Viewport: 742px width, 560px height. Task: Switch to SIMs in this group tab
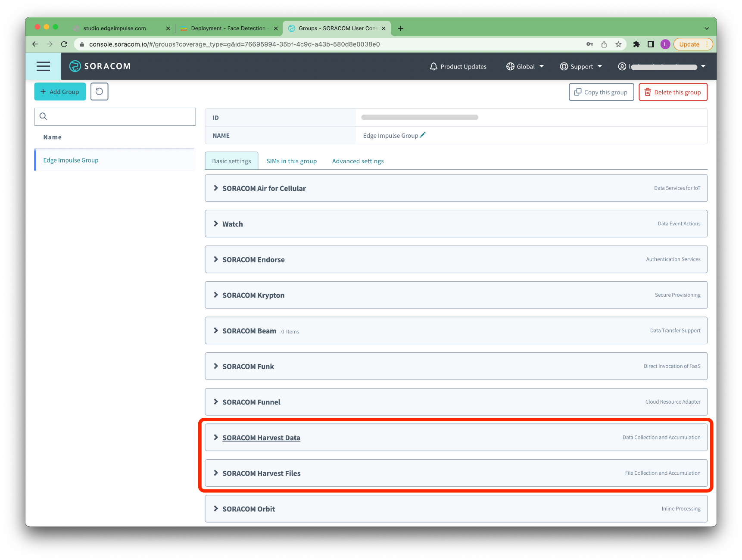click(291, 161)
